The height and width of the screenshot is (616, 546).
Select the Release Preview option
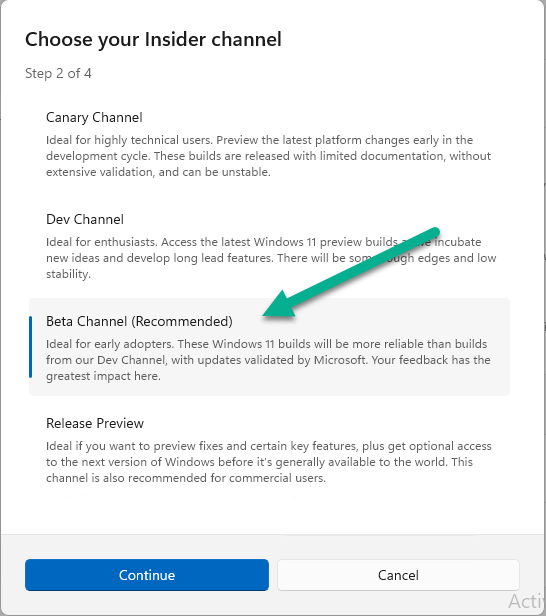click(x=269, y=449)
